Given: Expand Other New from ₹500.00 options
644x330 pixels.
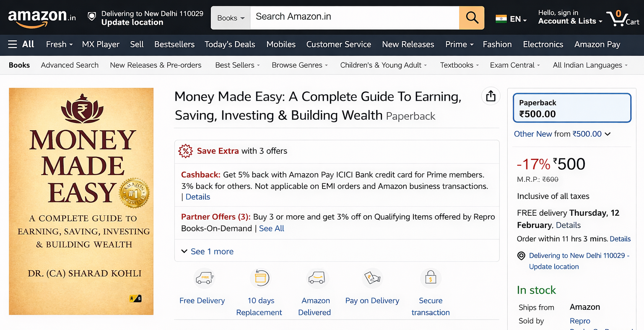Looking at the screenshot, I should coord(562,134).
